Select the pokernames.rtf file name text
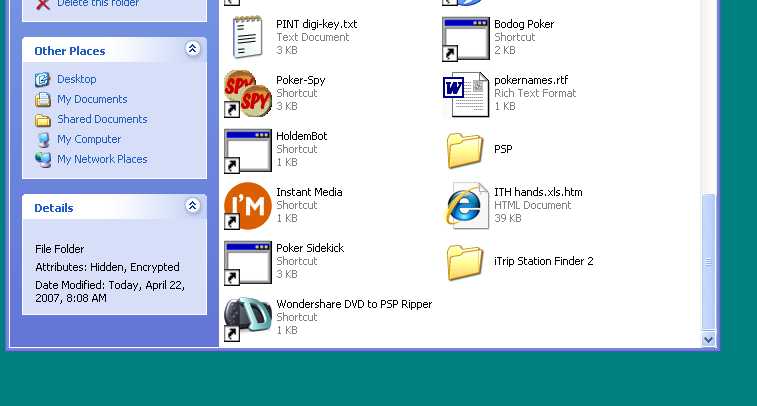The width and height of the screenshot is (757, 406). tap(531, 80)
